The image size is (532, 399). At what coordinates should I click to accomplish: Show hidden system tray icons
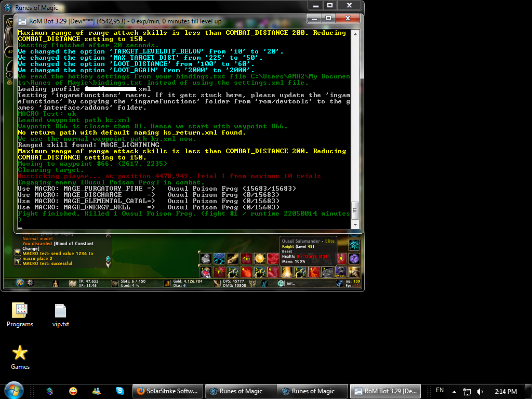pyautogui.click(x=454, y=392)
